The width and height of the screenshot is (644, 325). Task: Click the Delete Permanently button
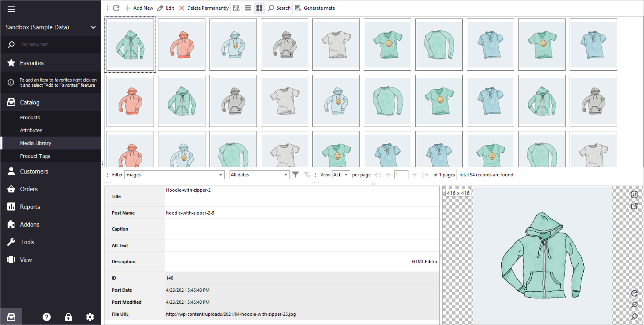coord(204,8)
